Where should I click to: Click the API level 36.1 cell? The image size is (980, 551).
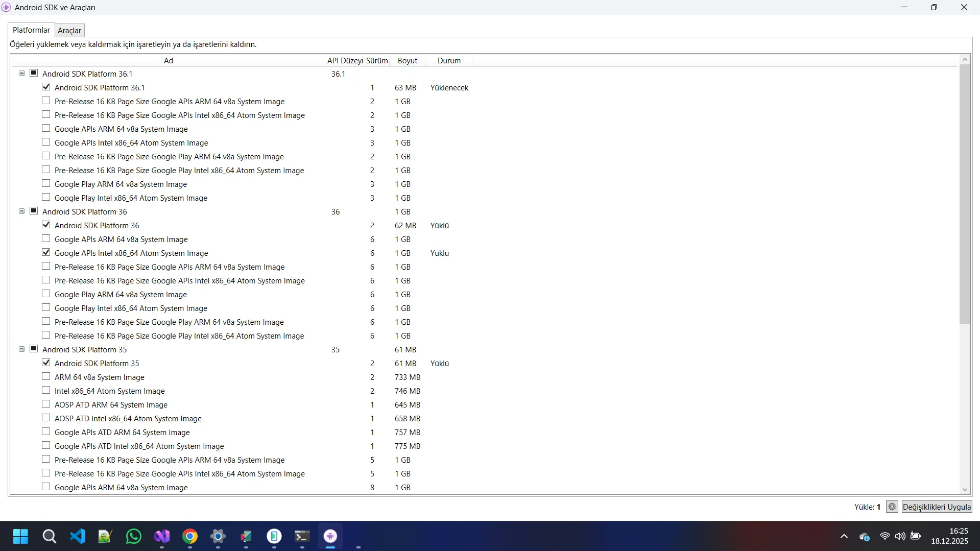(338, 74)
